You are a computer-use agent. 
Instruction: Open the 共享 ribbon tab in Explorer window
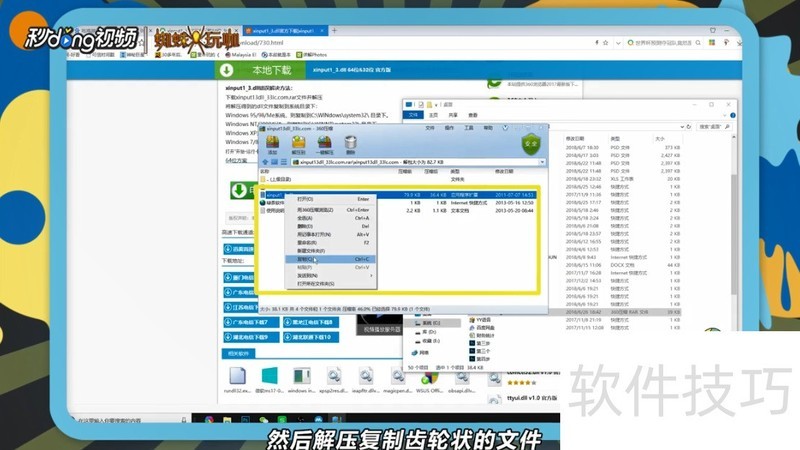[x=453, y=115]
